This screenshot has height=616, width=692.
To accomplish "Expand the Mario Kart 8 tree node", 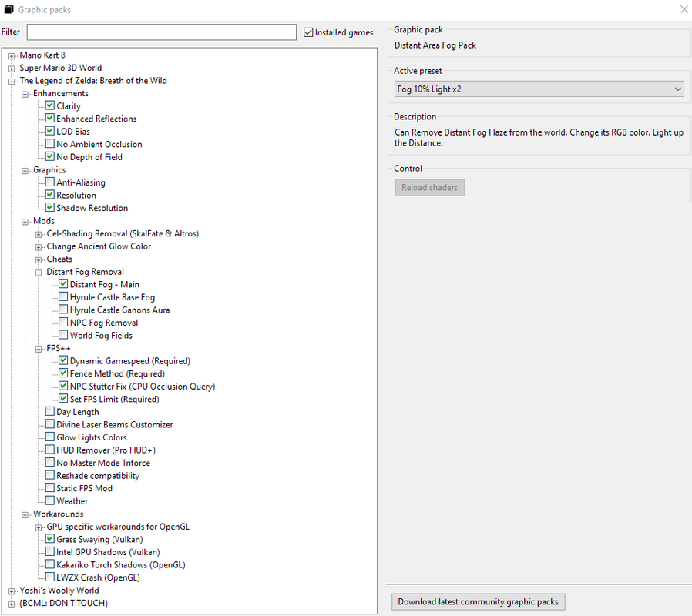I will 12,56.
